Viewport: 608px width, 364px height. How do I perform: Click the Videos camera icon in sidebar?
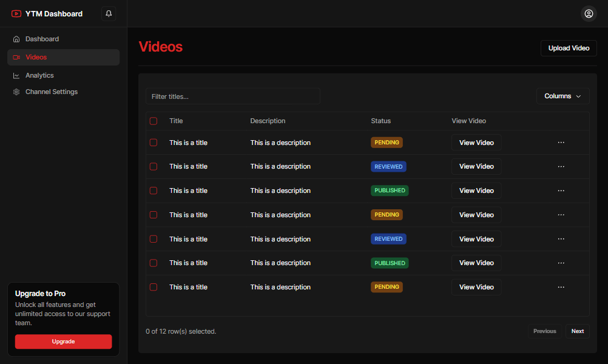pos(16,57)
